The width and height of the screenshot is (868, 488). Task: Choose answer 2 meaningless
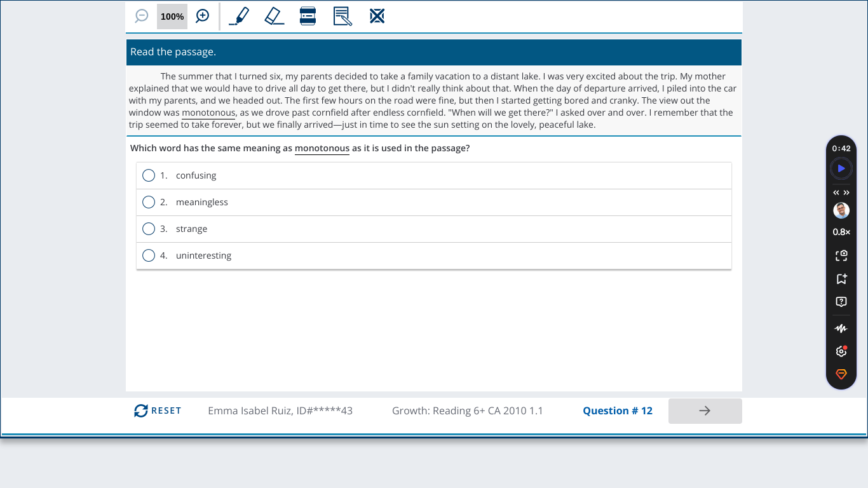(434, 202)
